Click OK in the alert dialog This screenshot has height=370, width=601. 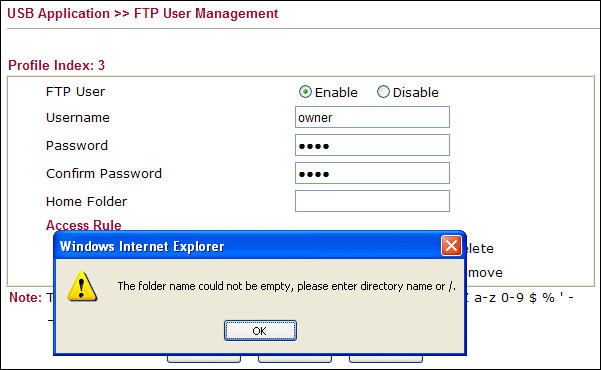pos(260,331)
